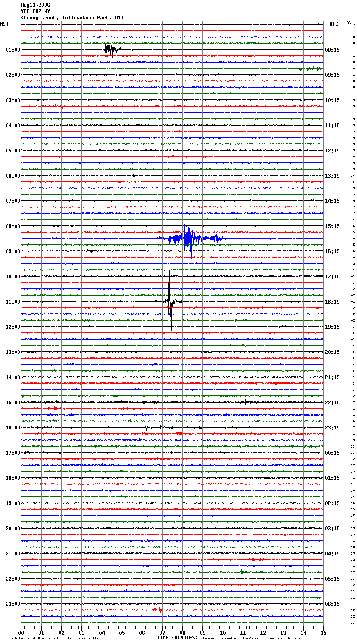The height and width of the screenshot is (644, 357).
Task: Click the 10:15 UTC time label
Action: [332, 100]
